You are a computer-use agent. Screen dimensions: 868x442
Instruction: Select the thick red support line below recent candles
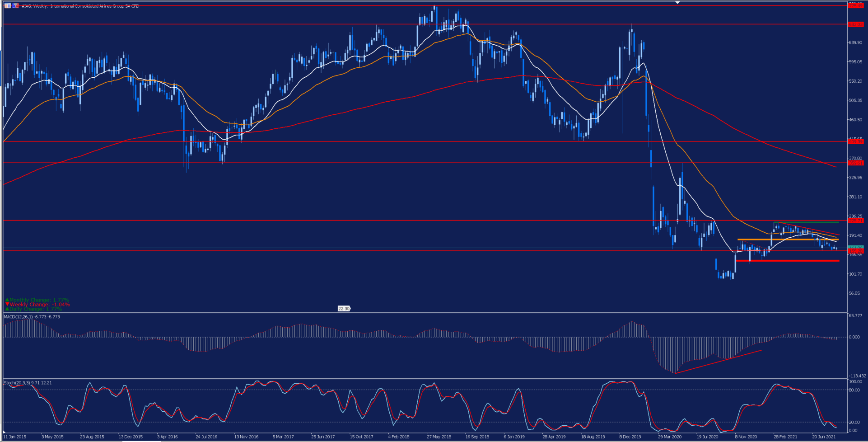(788, 261)
